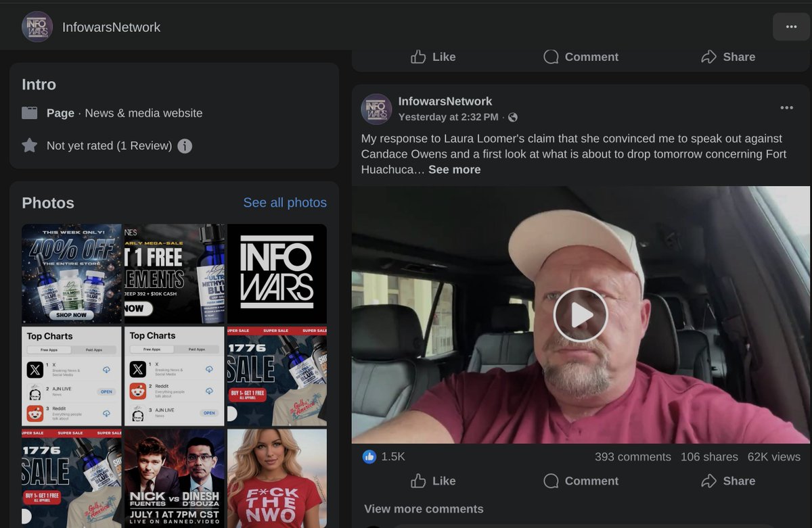The height and width of the screenshot is (528, 812).
Task: Like the video post below the video
Action: tap(433, 481)
